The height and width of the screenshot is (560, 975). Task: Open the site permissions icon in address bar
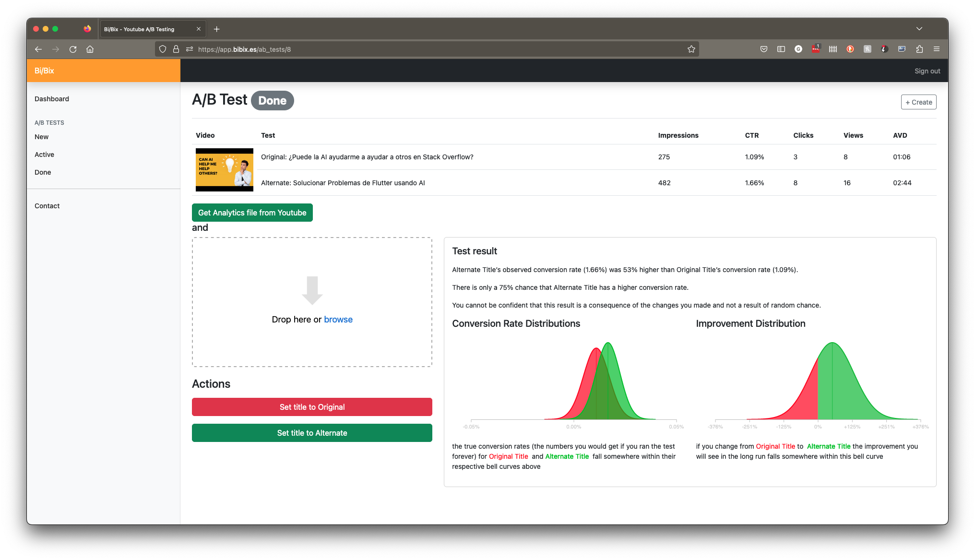click(190, 49)
